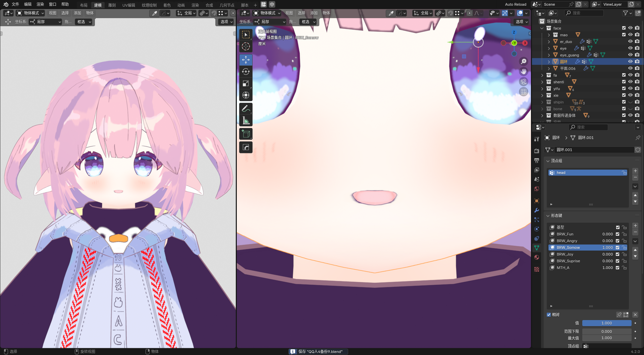Screen dimensions: 644x355
Task: Select the Scale tool in the toolbar
Action: point(246,83)
